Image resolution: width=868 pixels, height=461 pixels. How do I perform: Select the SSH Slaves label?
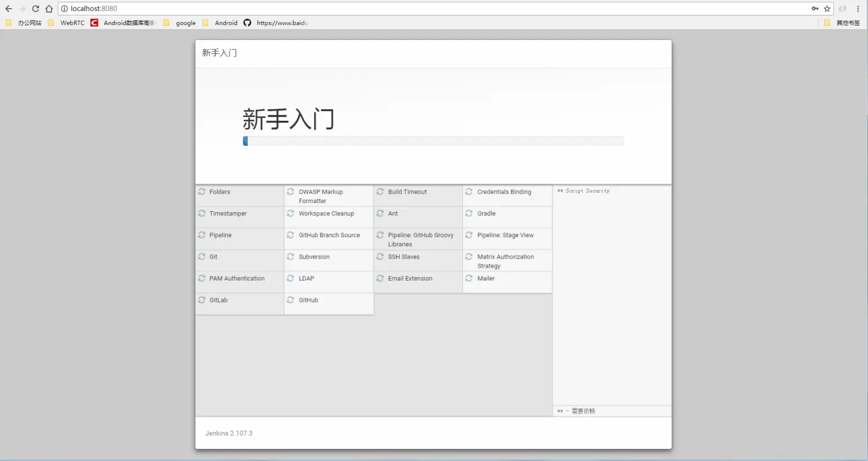pyautogui.click(x=404, y=257)
